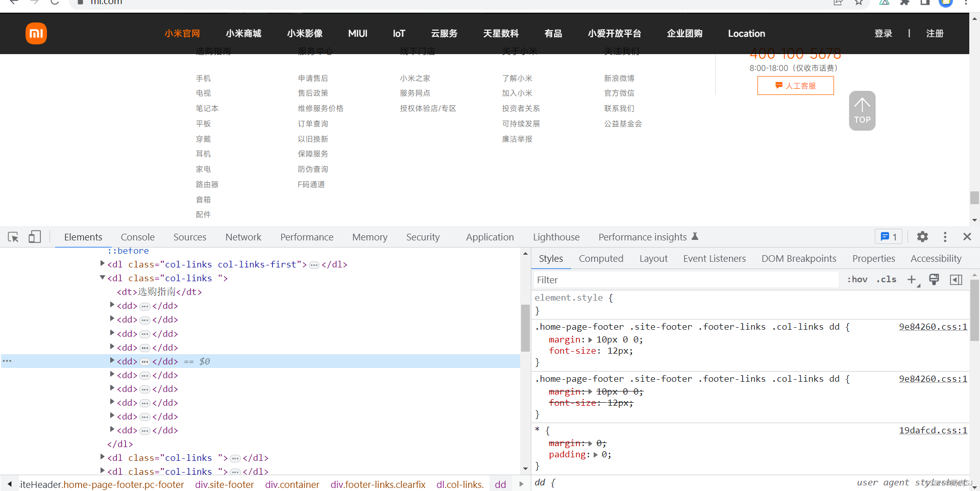Open the 申请售后 footer link

point(313,78)
